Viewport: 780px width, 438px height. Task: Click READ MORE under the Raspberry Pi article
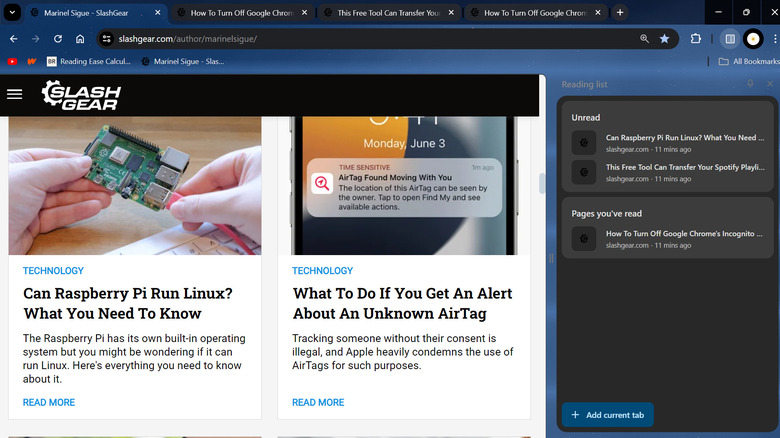49,402
